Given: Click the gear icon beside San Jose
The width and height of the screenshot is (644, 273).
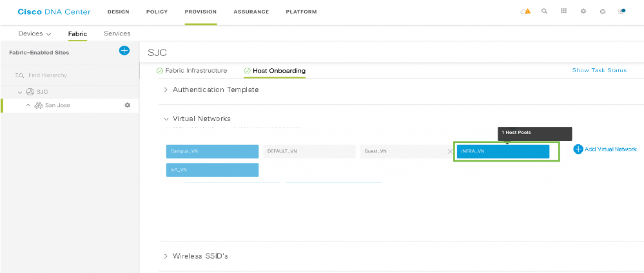Looking at the screenshot, I should click(x=128, y=105).
